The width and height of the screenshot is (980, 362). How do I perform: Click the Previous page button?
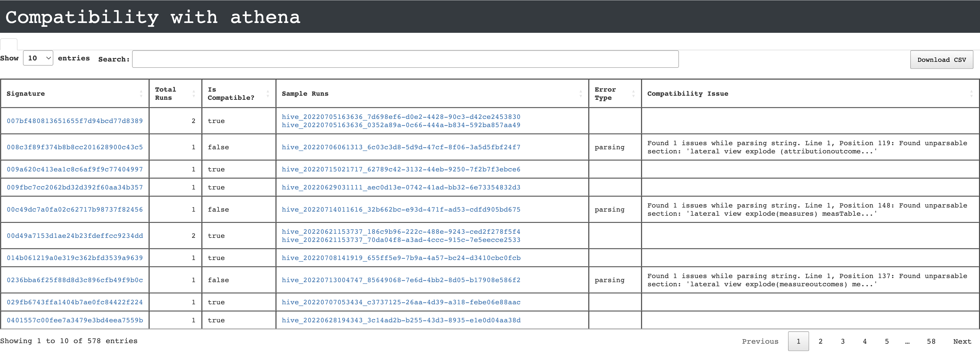click(x=760, y=341)
